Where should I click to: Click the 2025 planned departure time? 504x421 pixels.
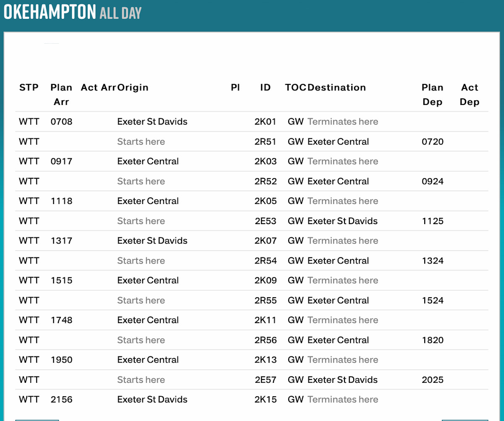433,380
